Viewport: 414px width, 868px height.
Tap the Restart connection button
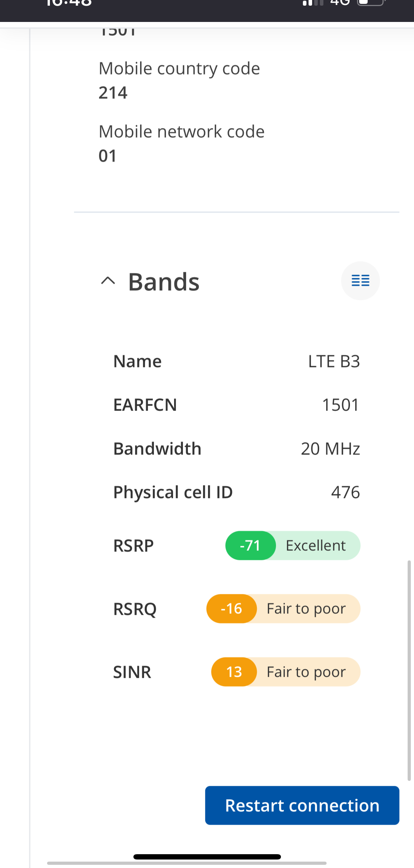pos(302,805)
